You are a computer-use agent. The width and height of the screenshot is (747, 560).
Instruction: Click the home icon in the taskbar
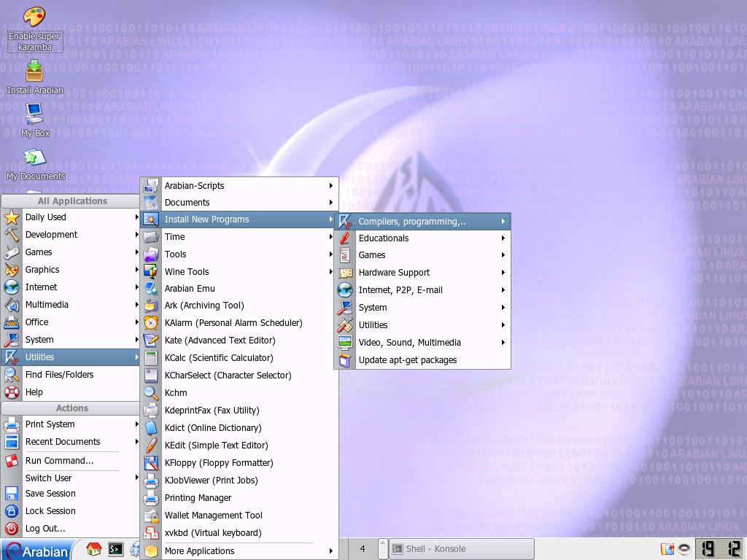coord(94,550)
